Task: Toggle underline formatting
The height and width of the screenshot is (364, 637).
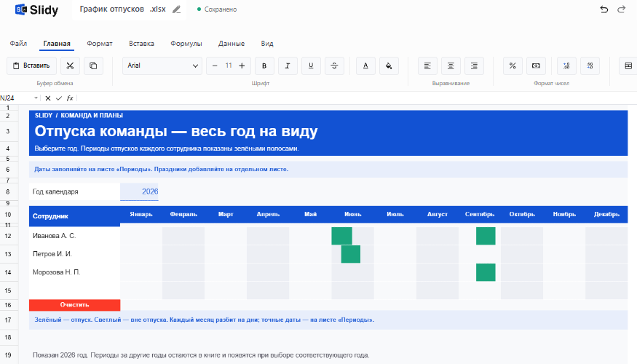Action: coord(311,66)
